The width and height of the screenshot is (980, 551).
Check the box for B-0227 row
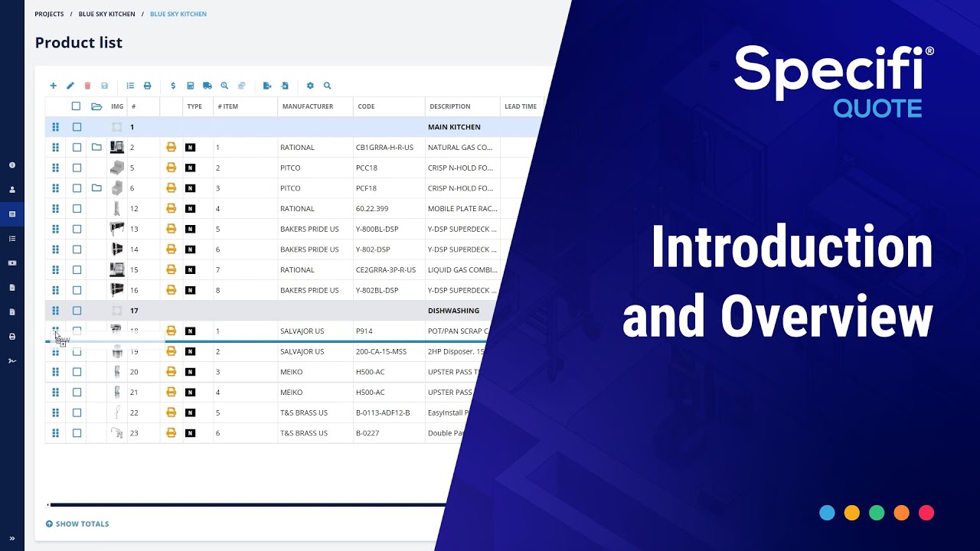(x=77, y=433)
